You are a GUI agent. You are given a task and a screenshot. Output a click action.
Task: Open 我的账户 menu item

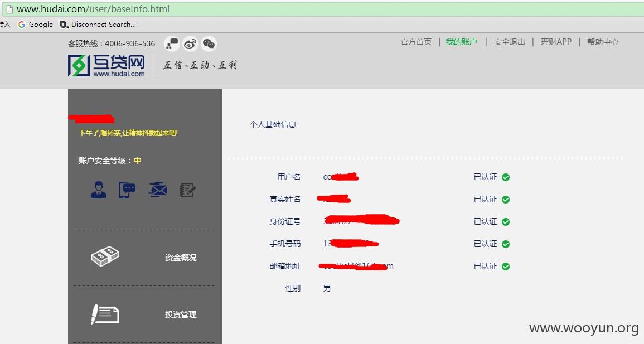[x=461, y=42]
